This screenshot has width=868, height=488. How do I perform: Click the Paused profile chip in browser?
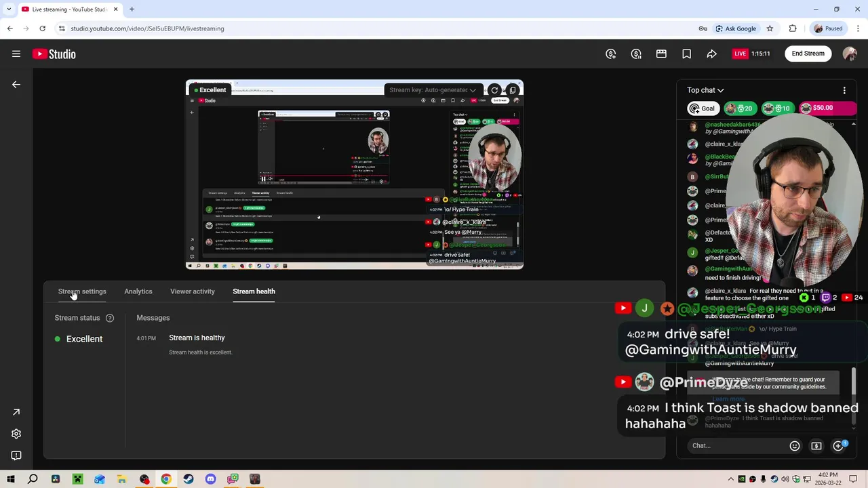(x=828, y=28)
